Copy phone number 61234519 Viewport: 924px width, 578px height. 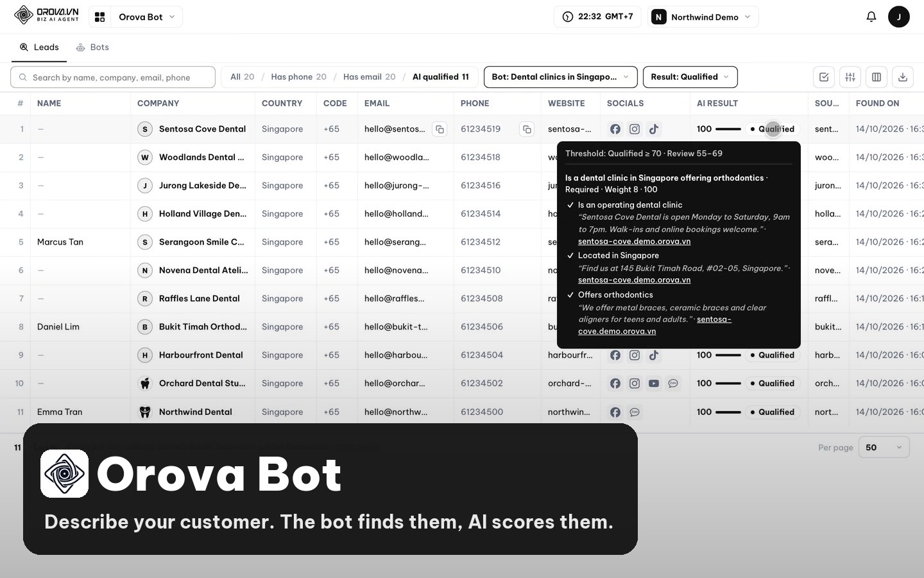tap(527, 129)
